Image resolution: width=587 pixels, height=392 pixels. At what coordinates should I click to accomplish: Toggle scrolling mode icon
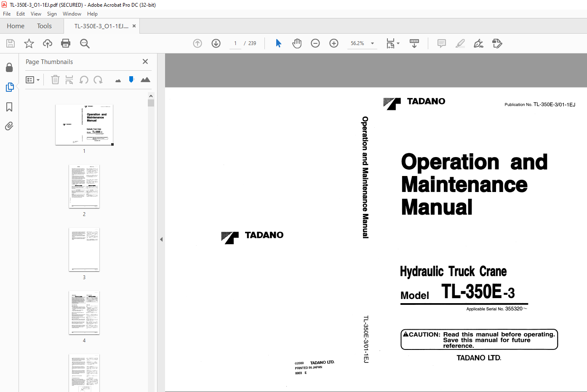point(414,43)
